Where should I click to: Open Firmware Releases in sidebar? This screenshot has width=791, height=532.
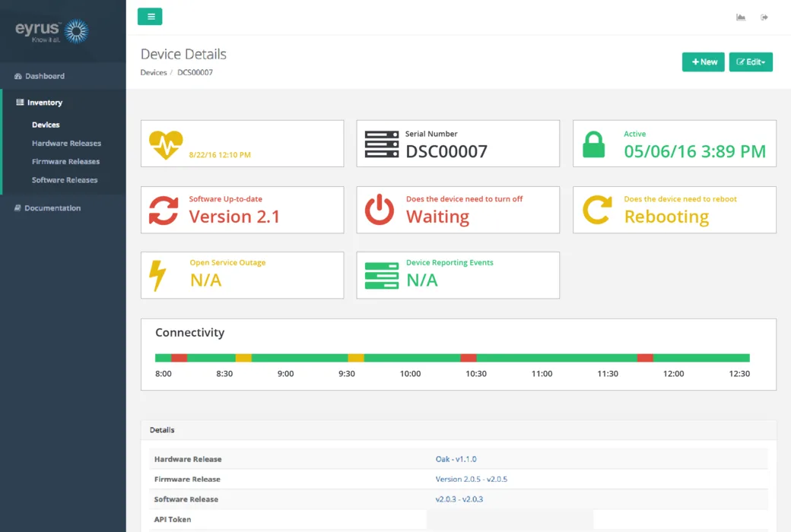coord(65,161)
